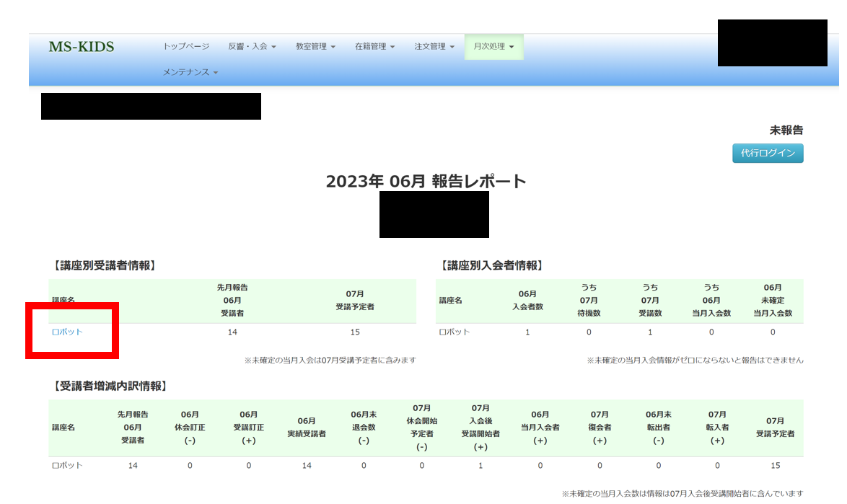The image size is (847, 504).
Task: Open the 在籍管理 dropdown menu
Action: coord(374,46)
